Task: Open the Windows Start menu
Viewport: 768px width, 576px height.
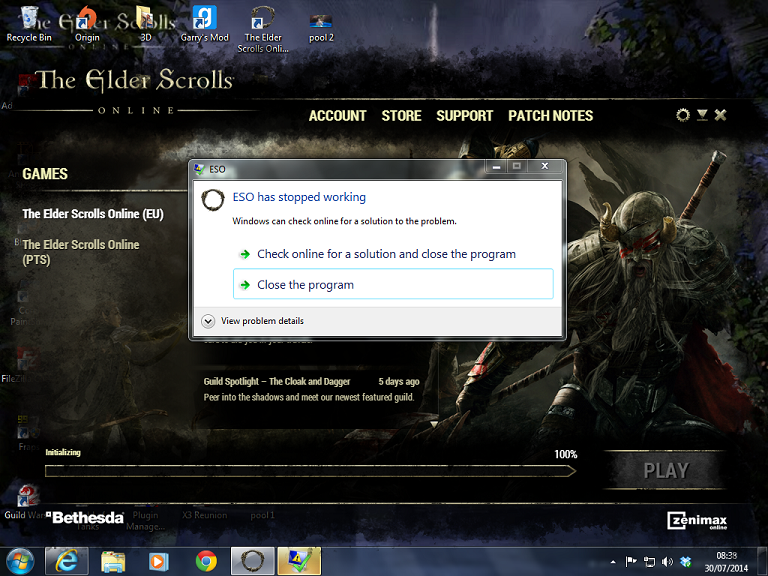Action: (20, 561)
